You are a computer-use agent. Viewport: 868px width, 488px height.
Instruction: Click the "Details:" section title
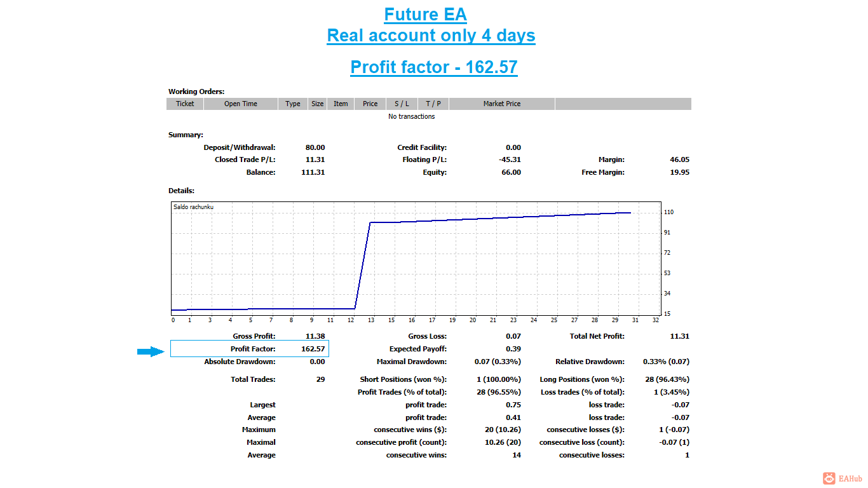(x=181, y=191)
